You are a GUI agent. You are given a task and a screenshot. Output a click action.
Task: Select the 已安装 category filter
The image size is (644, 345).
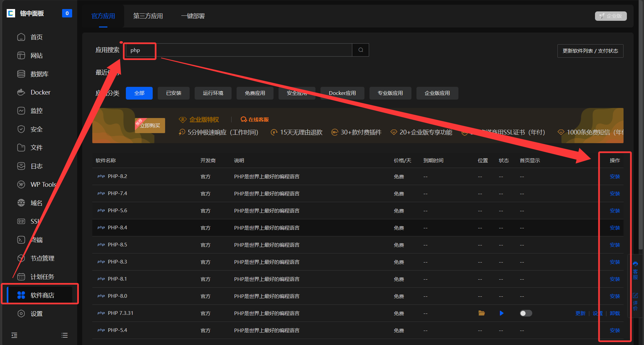coord(174,93)
